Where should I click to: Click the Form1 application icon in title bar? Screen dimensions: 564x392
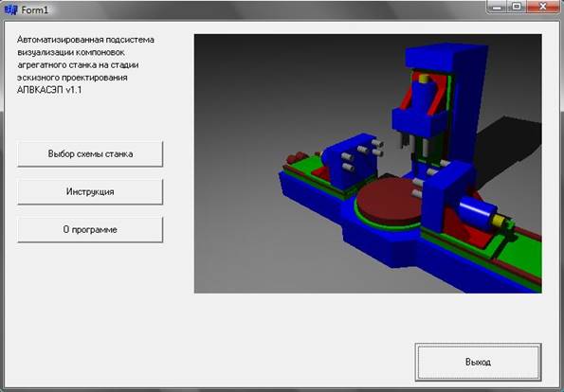[10, 9]
